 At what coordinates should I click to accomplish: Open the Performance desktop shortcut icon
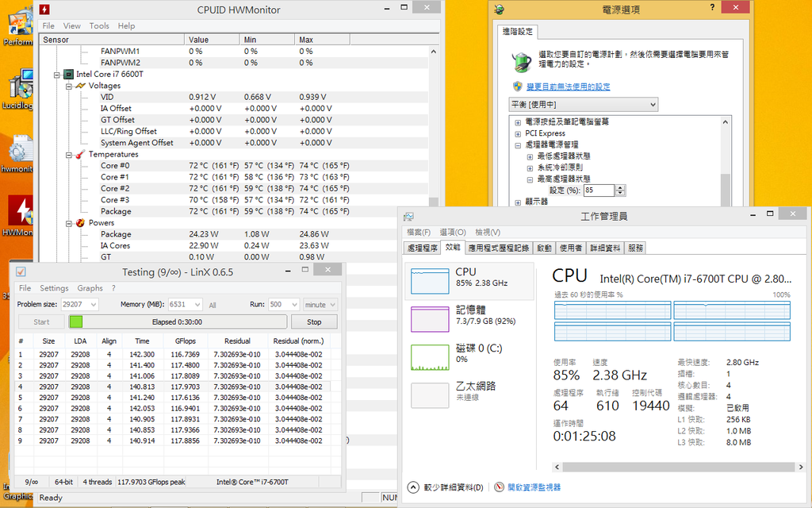[20, 21]
